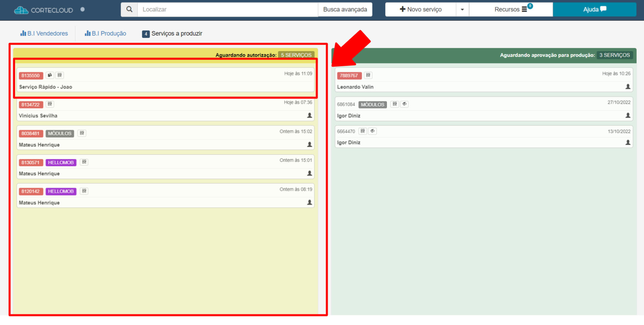The image size is (644, 325).
Task: Toggle the hidden-eye icon on service 6664470
Action: click(373, 131)
